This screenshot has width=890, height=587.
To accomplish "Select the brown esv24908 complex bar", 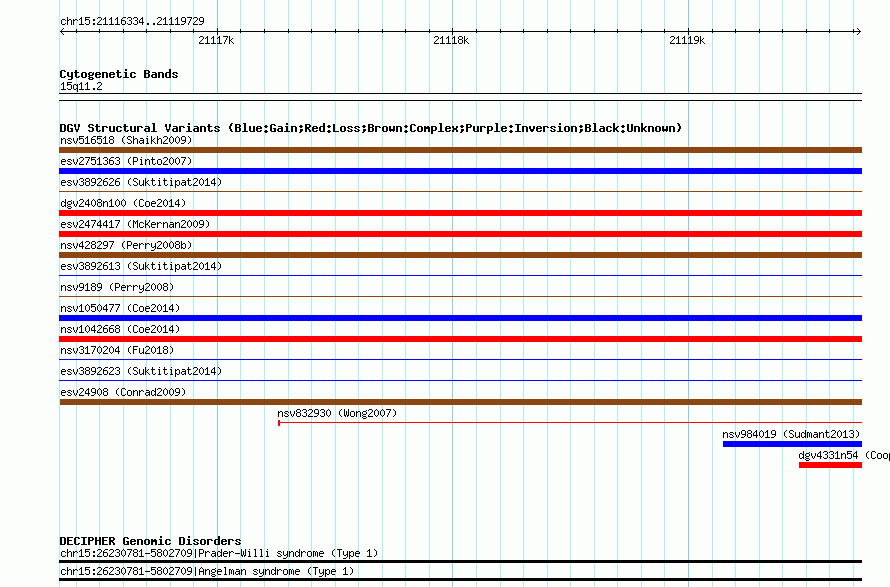I will pos(460,402).
